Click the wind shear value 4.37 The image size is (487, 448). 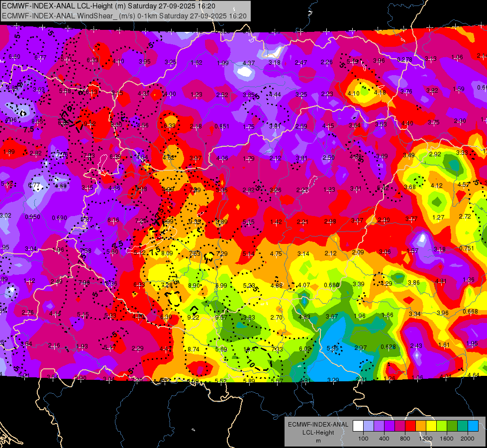coord(249,63)
